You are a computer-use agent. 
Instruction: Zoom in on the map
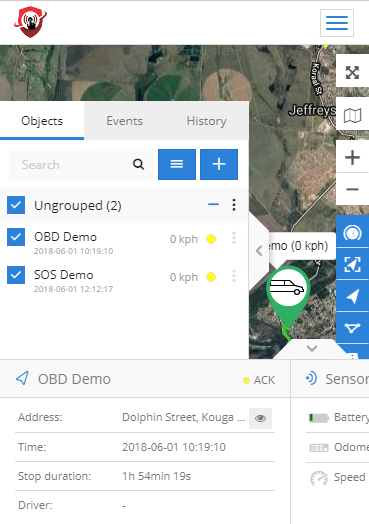click(x=352, y=157)
